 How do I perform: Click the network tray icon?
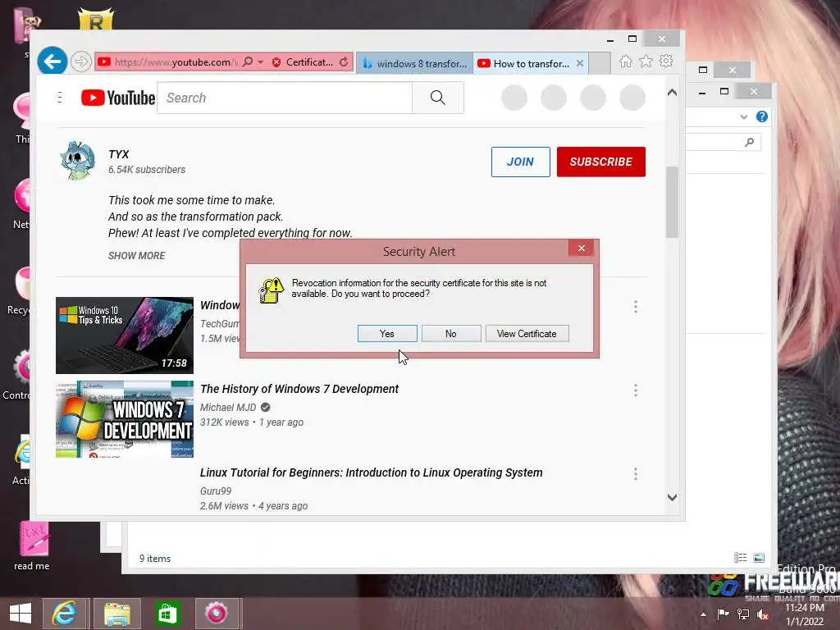pos(743,614)
